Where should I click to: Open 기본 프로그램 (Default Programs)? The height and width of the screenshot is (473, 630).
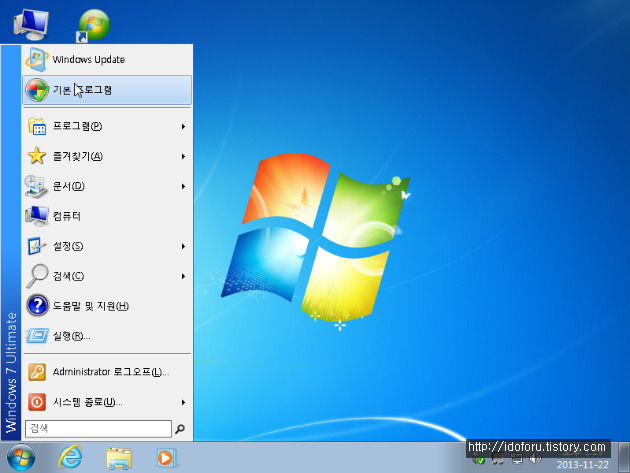[107, 90]
